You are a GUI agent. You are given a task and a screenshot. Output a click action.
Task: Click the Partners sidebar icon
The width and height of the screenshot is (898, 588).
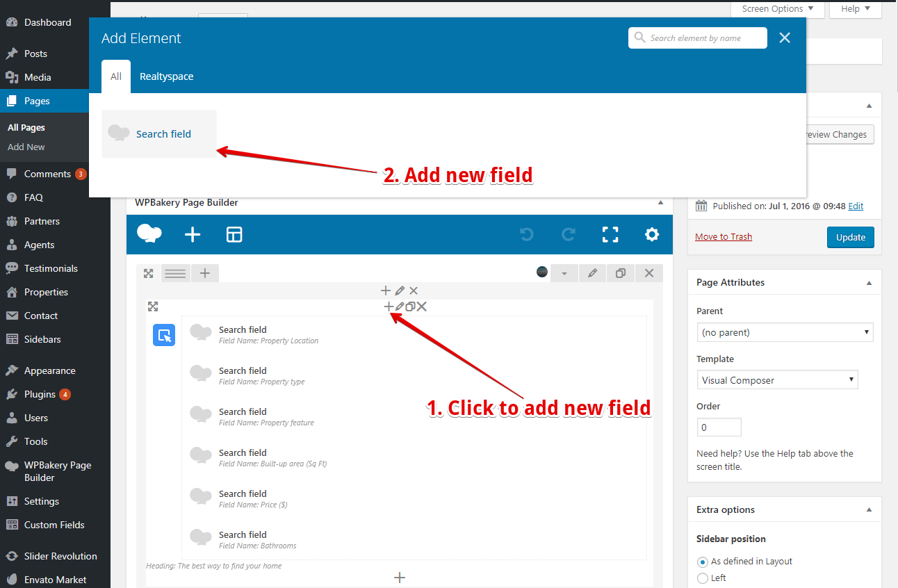(x=12, y=221)
